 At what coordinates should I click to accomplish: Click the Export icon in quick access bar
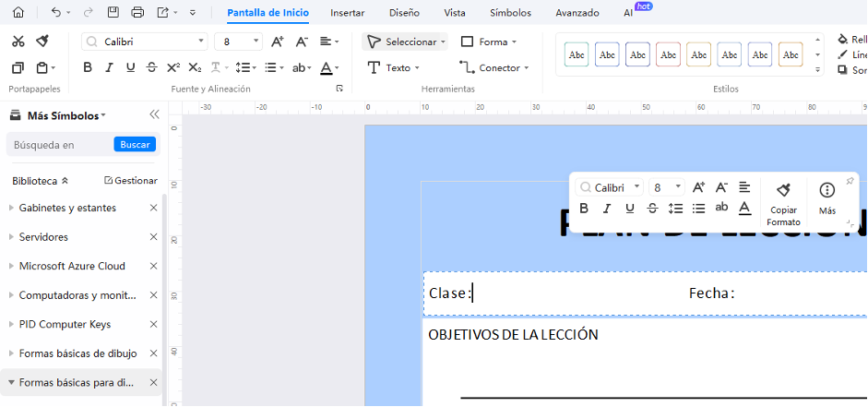[x=162, y=12]
